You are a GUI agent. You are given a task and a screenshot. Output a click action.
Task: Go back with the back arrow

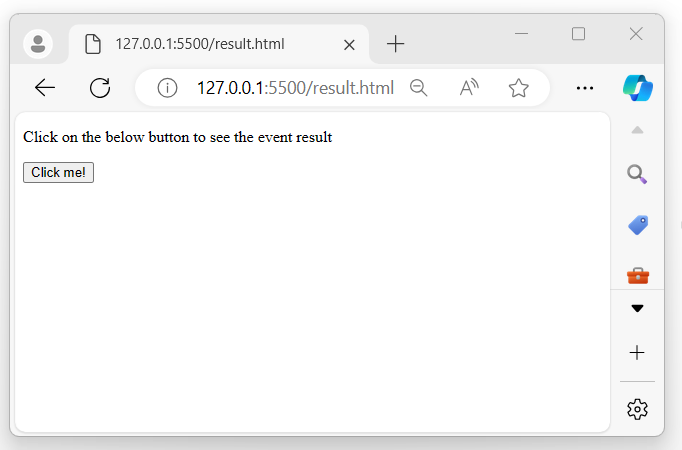click(45, 88)
